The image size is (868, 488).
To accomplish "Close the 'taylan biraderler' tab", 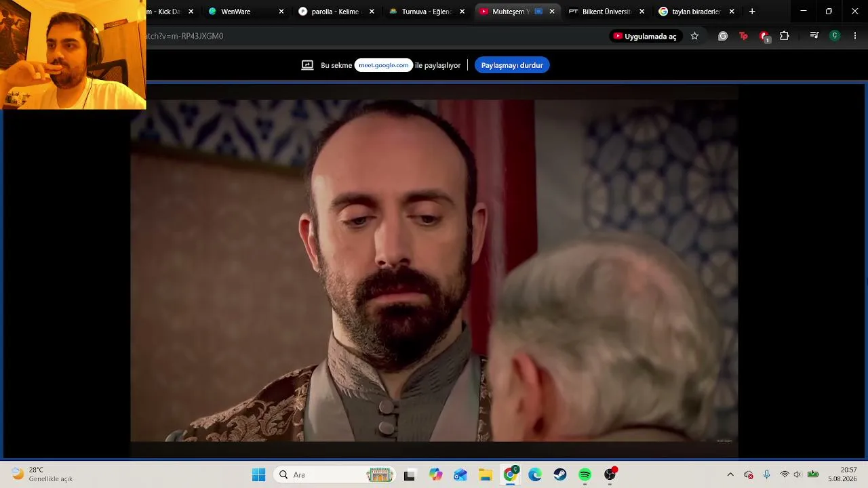I will [732, 12].
